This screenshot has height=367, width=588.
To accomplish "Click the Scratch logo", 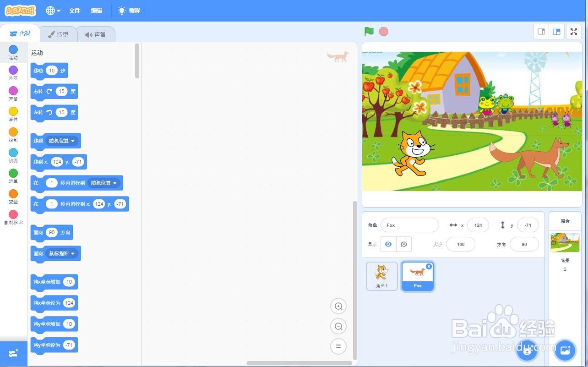I will (x=20, y=10).
